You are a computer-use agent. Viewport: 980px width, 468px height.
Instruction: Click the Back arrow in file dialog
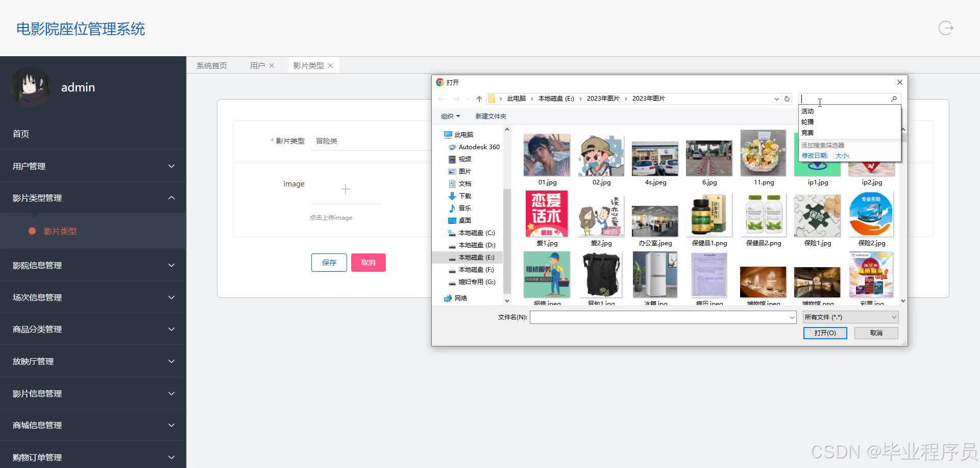coord(442,99)
